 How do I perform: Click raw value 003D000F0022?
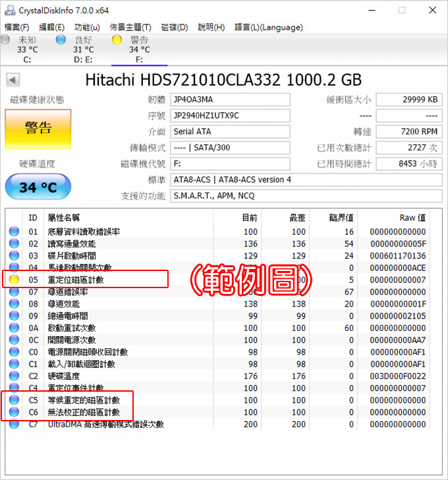(397, 376)
